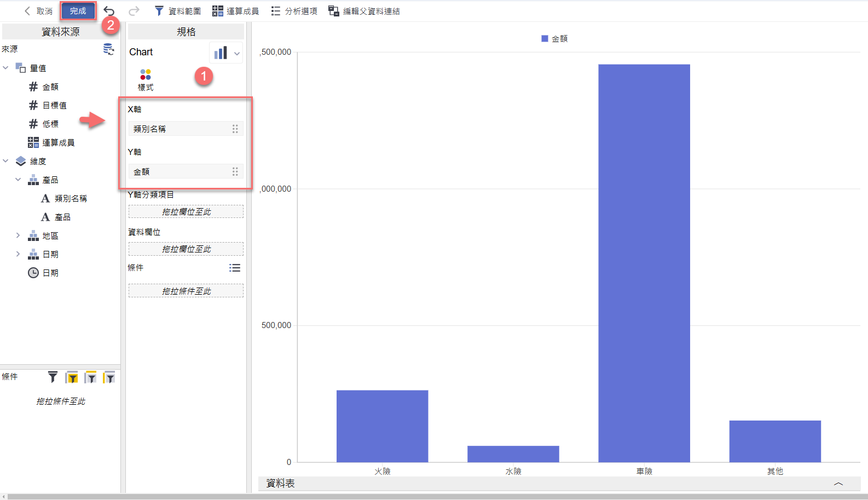Click drag handle on 金額 Y-axis field
868x500 pixels.
235,171
